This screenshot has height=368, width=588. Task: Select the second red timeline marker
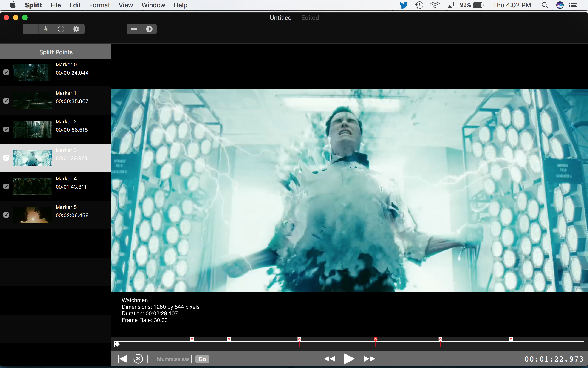(229, 339)
